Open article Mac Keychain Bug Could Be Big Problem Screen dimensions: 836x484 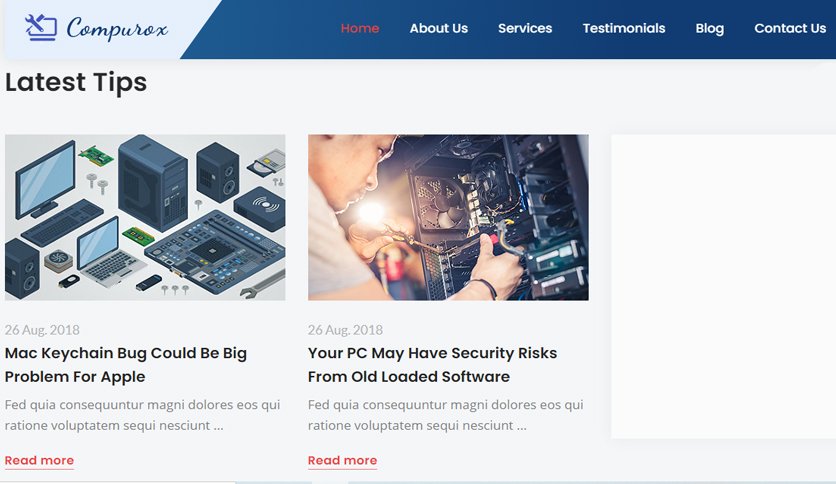coord(126,365)
